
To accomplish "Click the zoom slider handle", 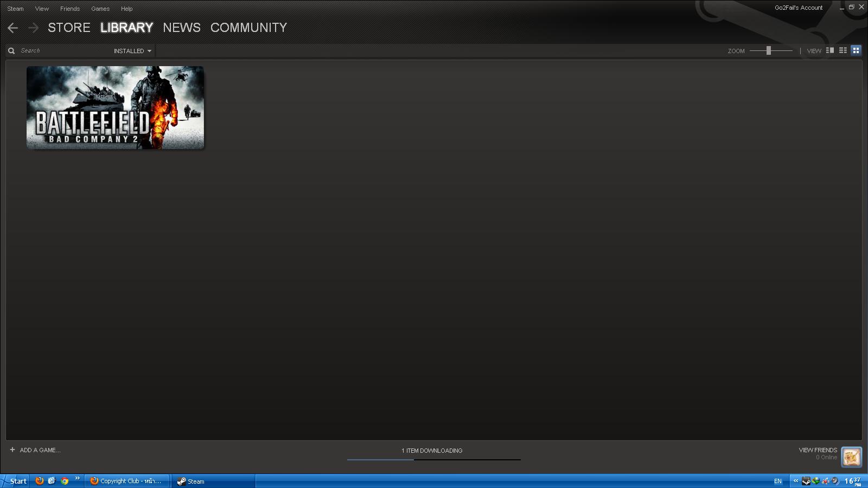I will [768, 50].
